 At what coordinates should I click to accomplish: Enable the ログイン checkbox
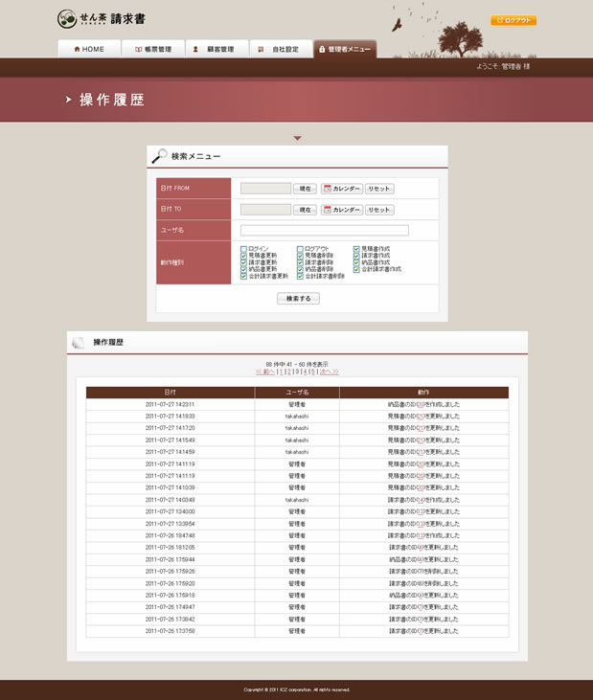243,249
